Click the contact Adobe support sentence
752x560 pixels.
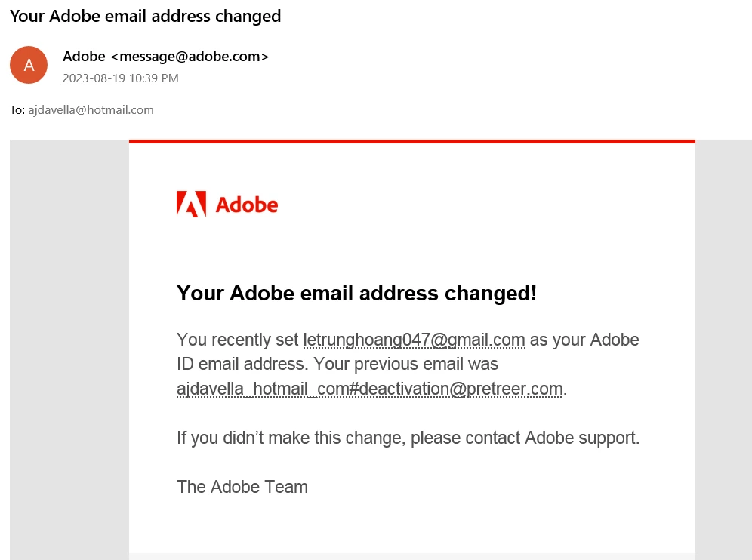point(408,438)
